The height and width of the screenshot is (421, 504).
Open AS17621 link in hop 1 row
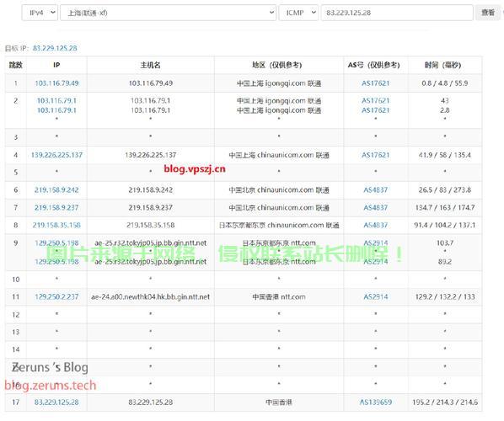[375, 83]
